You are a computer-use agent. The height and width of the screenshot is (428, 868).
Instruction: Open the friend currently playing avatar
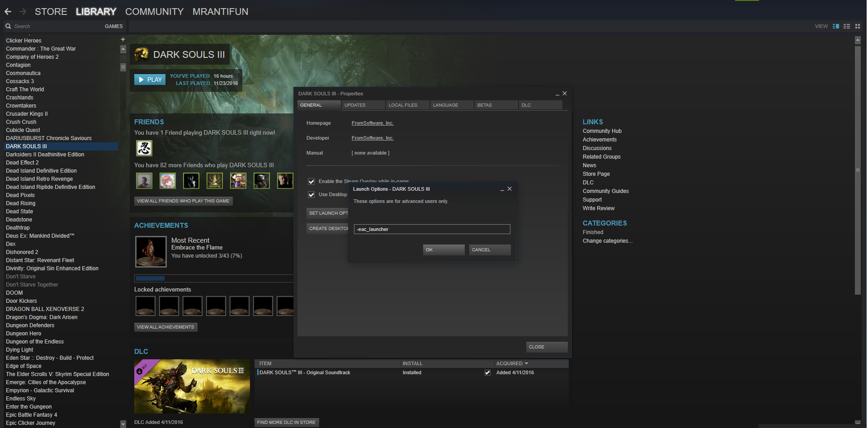tap(144, 148)
